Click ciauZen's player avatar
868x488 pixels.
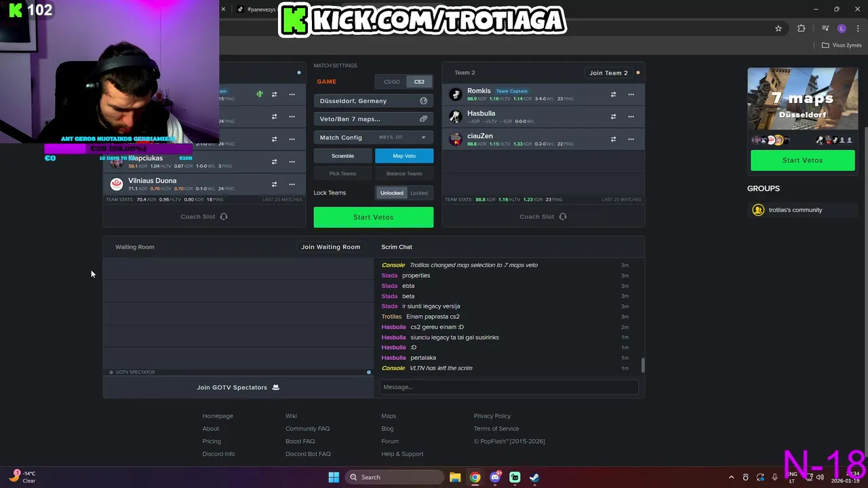pyautogui.click(x=456, y=139)
